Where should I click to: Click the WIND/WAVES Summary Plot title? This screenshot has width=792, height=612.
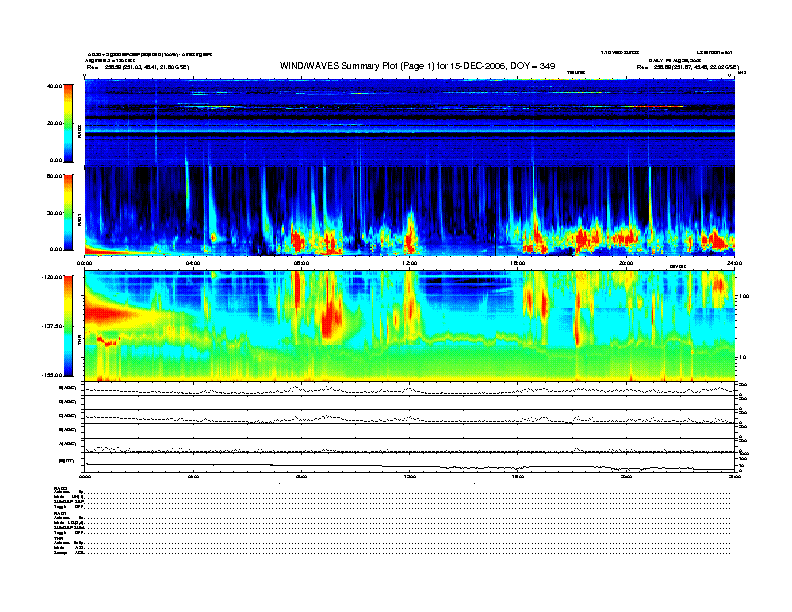417,66
